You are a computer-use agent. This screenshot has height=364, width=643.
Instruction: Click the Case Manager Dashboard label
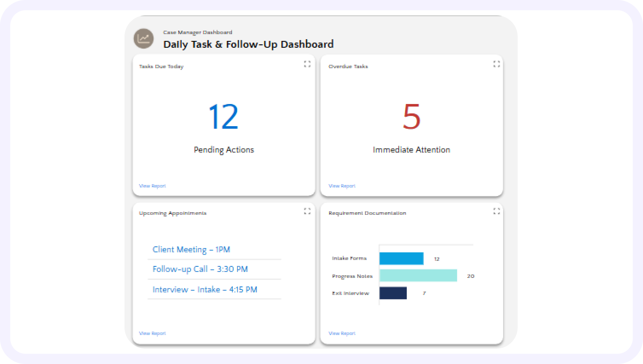[198, 32]
